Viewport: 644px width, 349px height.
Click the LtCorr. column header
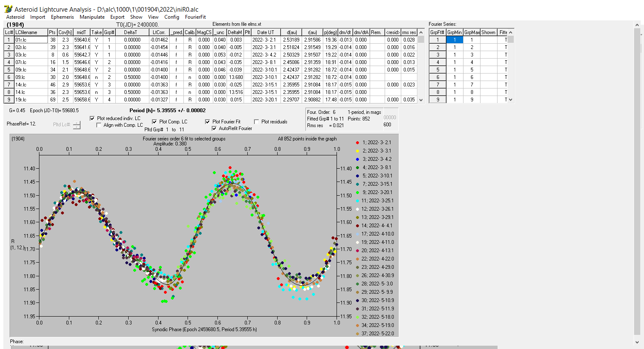(x=159, y=32)
